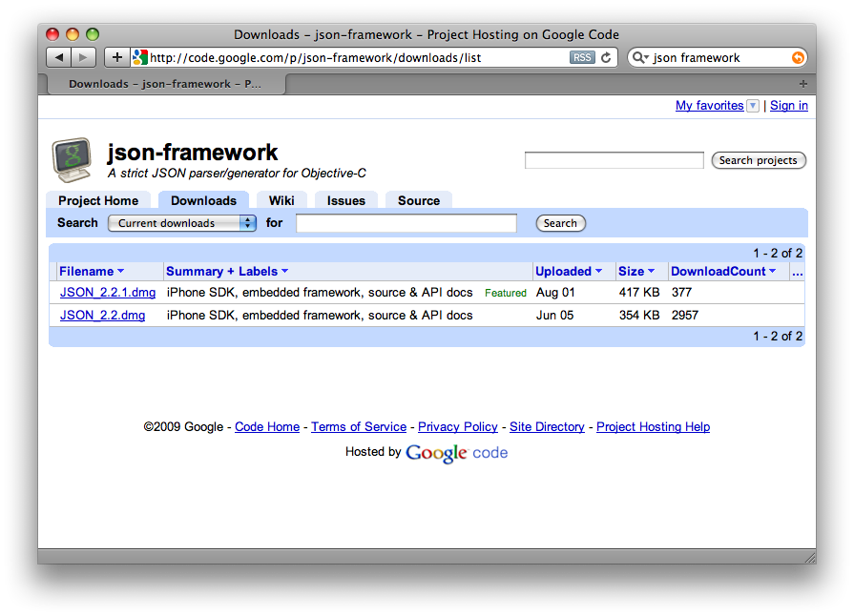
Task: Download the JSON_2.2.1.dmg file link
Action: 108,293
